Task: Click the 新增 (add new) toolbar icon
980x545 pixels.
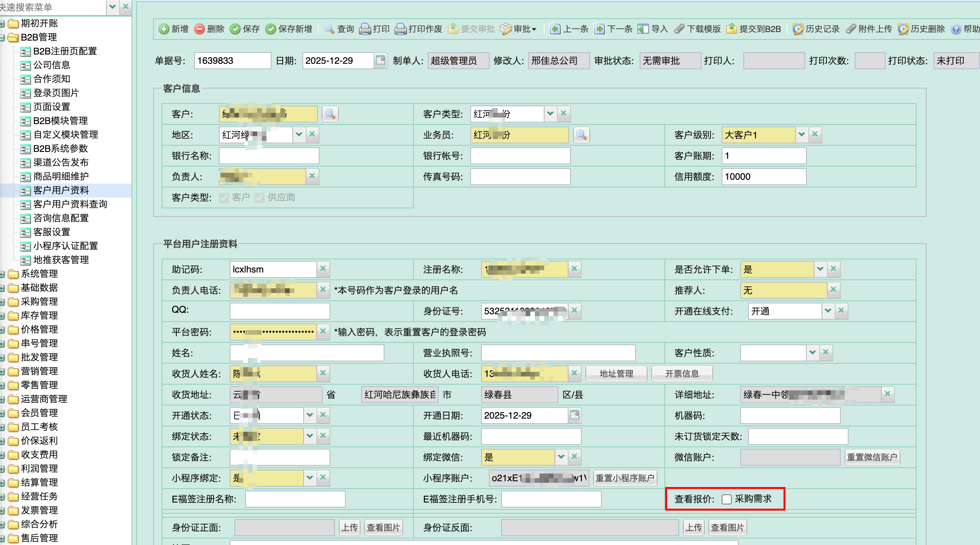Action: (x=164, y=29)
